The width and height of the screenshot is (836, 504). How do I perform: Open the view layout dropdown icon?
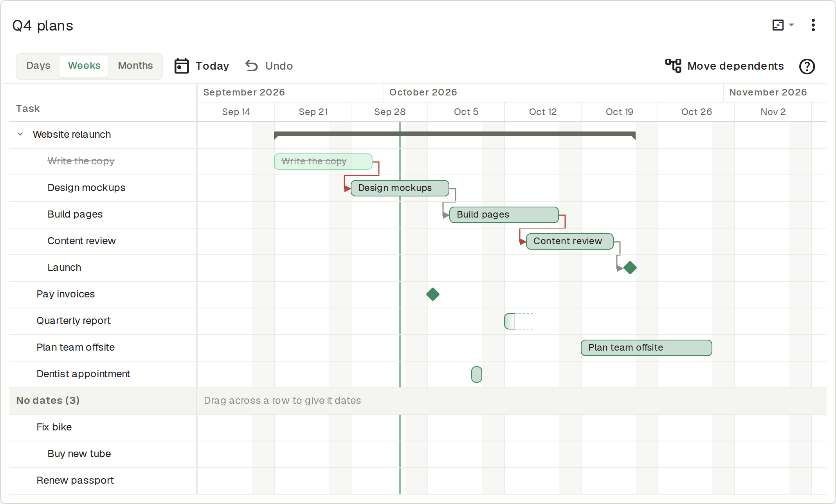[783, 25]
